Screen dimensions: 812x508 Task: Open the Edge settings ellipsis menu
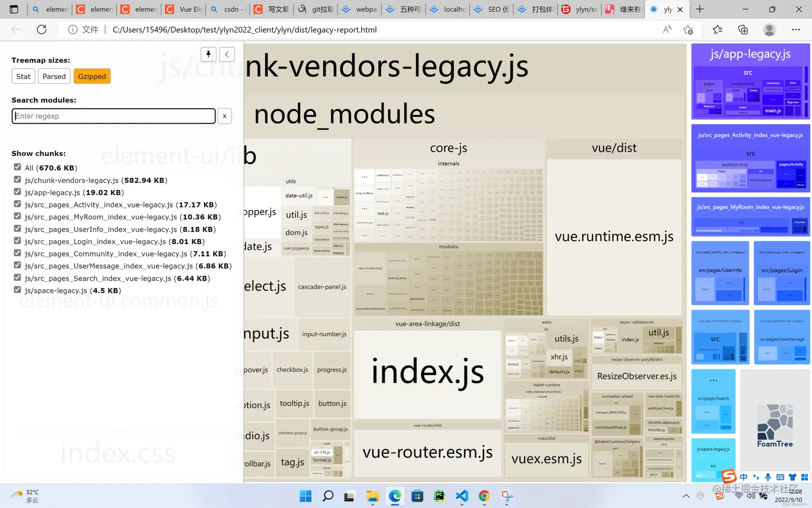click(x=796, y=30)
